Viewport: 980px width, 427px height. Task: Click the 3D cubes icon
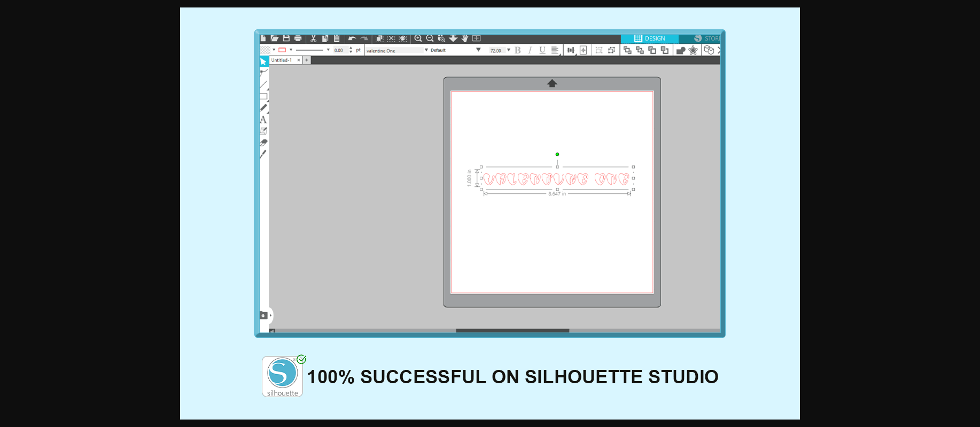709,50
